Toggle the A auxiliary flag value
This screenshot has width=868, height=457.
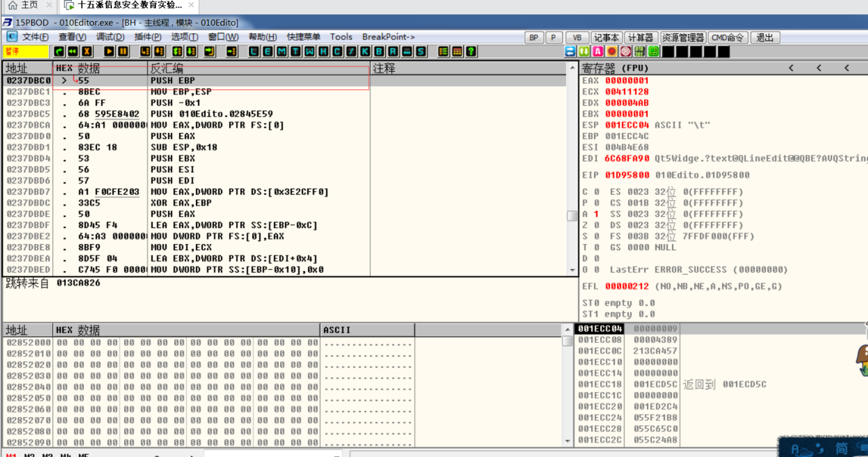596,214
